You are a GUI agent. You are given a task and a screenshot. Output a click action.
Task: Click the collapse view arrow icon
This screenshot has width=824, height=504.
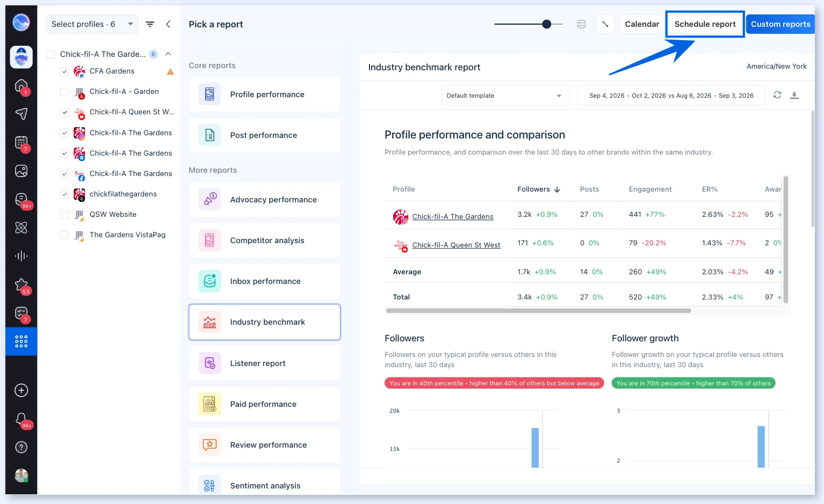pyautogui.click(x=605, y=24)
